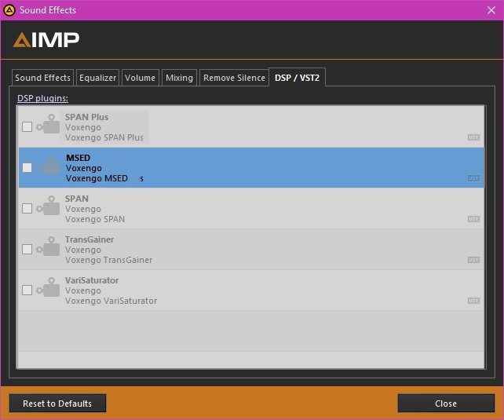Screen dimensions: 504x420
Task: Switch to the Sound Effects tab
Action: [x=42, y=78]
